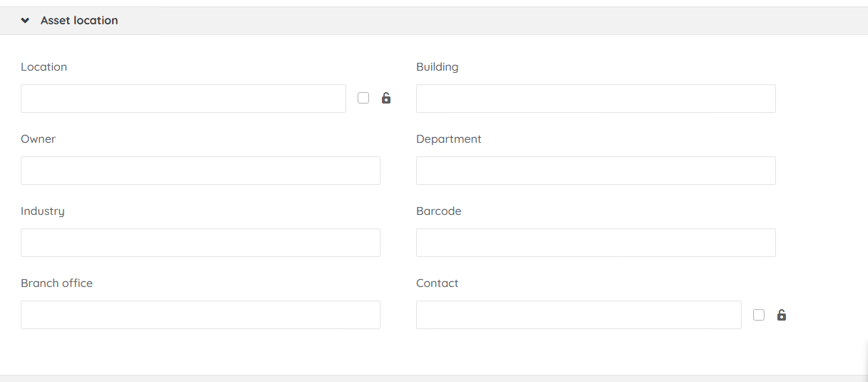Tick the checkbox next to Location field
This screenshot has width=868, height=382.
tap(363, 99)
